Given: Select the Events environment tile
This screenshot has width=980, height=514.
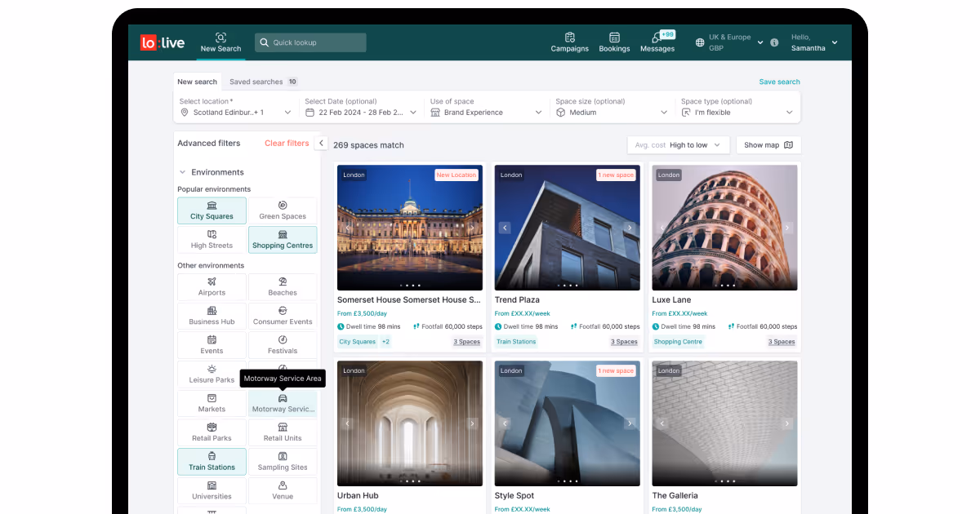Looking at the screenshot, I should coord(212,345).
